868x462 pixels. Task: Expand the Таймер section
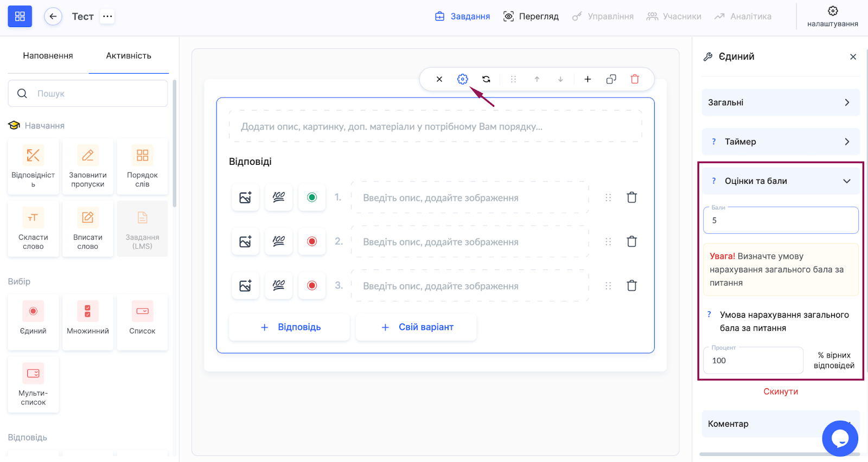point(780,142)
